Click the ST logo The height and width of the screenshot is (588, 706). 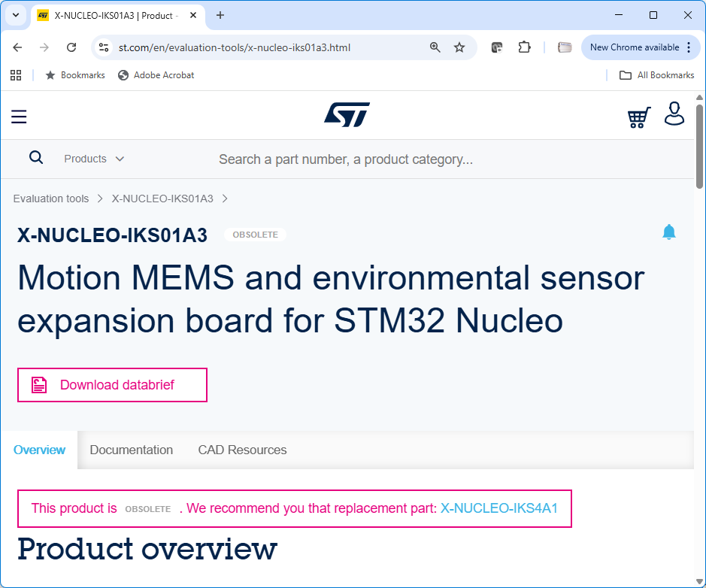347,115
